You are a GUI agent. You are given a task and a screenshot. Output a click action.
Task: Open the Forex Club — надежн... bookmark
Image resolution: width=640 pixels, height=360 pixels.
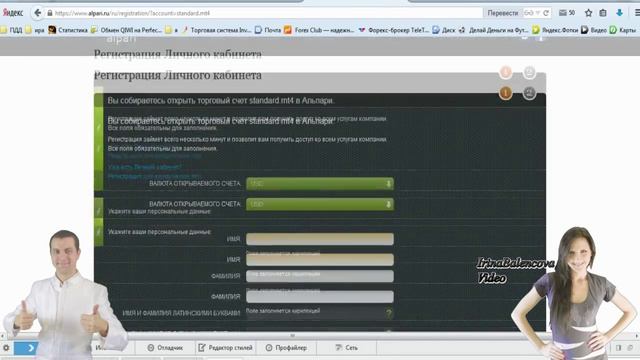(x=319, y=30)
